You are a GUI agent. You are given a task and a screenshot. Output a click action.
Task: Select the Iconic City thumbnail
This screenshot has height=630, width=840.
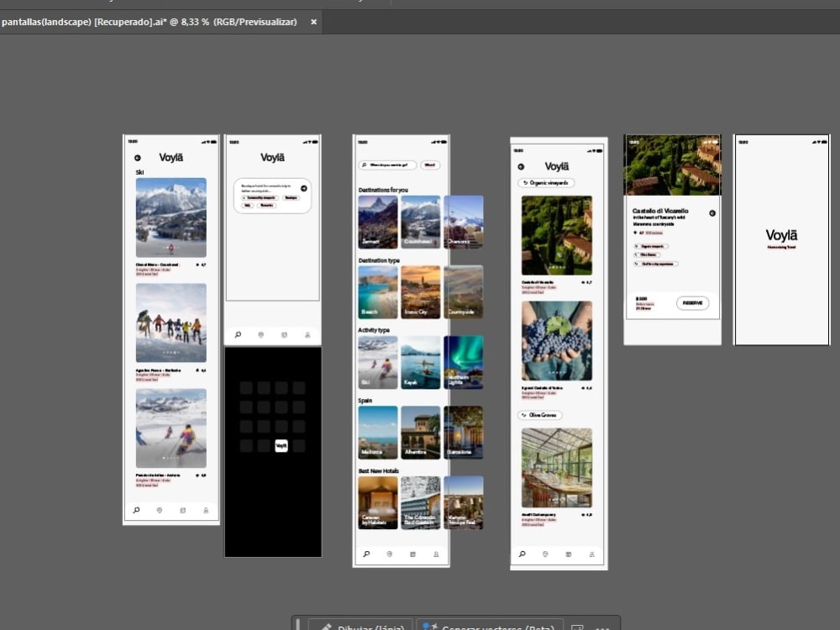tap(421, 292)
